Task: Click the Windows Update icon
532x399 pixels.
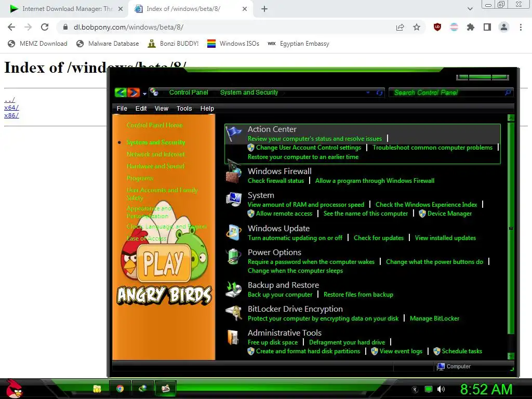Action: coord(234,232)
